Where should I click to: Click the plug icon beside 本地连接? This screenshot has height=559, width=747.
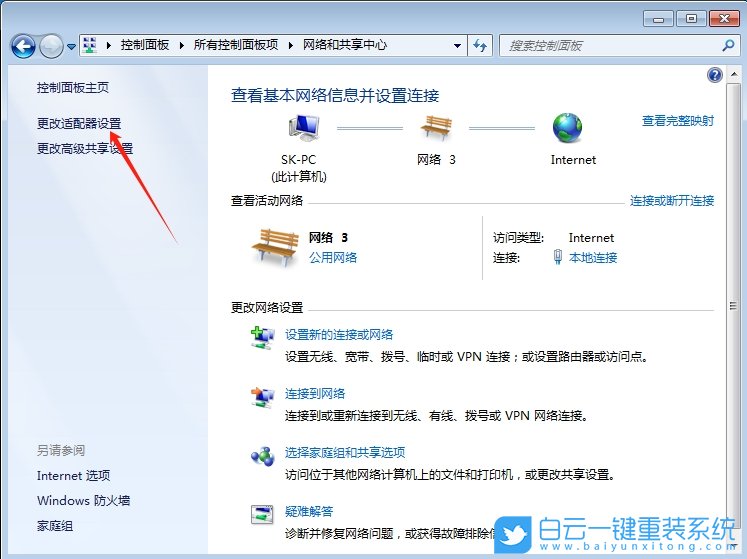pyautogui.click(x=557, y=257)
